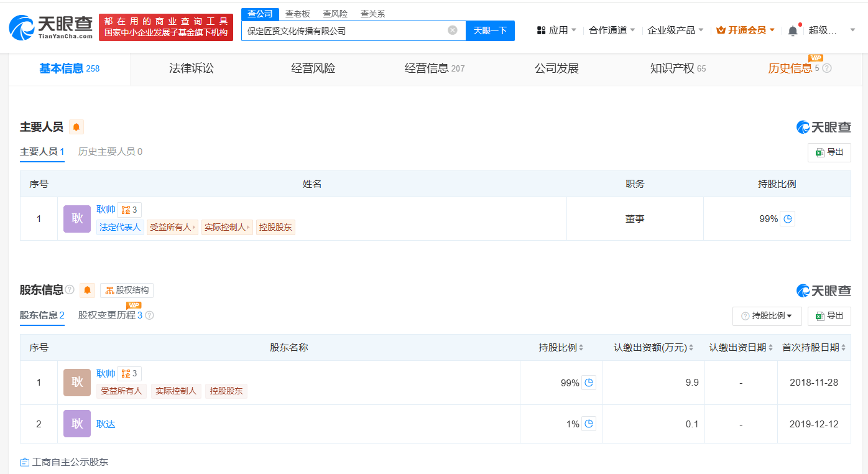The image size is (868, 474).
Task: Click the alert bell beside 股东信息
Action: pos(88,290)
